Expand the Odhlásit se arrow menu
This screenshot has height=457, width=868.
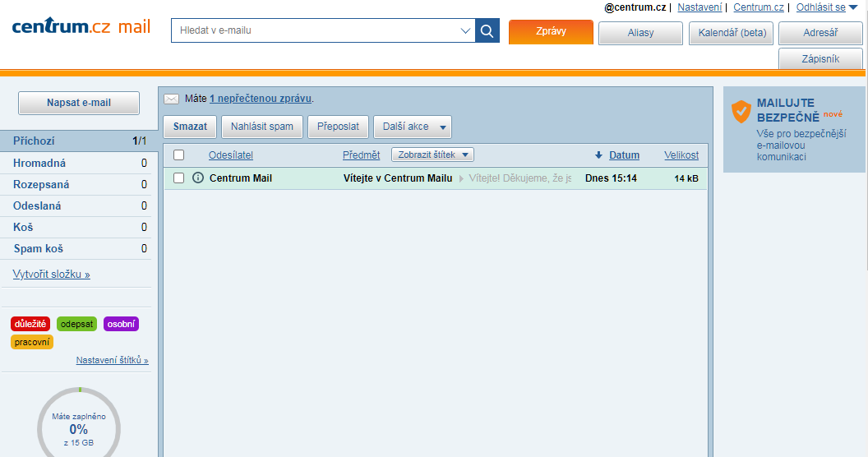click(x=852, y=7)
